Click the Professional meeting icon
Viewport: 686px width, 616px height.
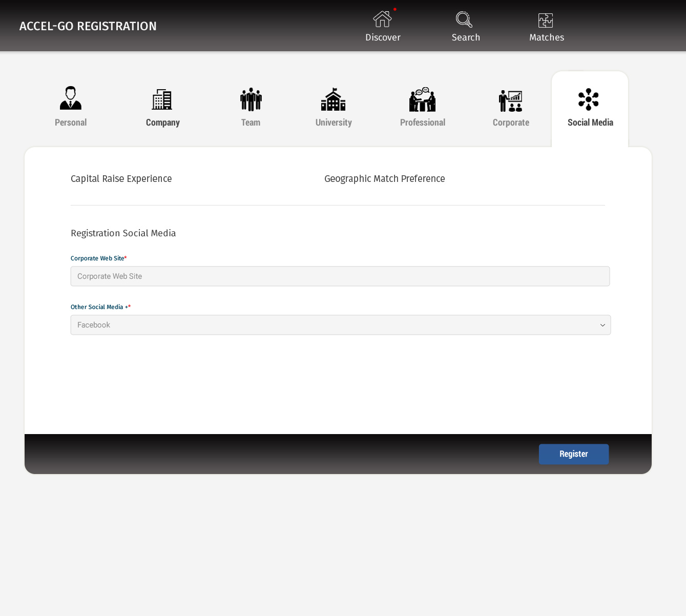[x=422, y=99]
